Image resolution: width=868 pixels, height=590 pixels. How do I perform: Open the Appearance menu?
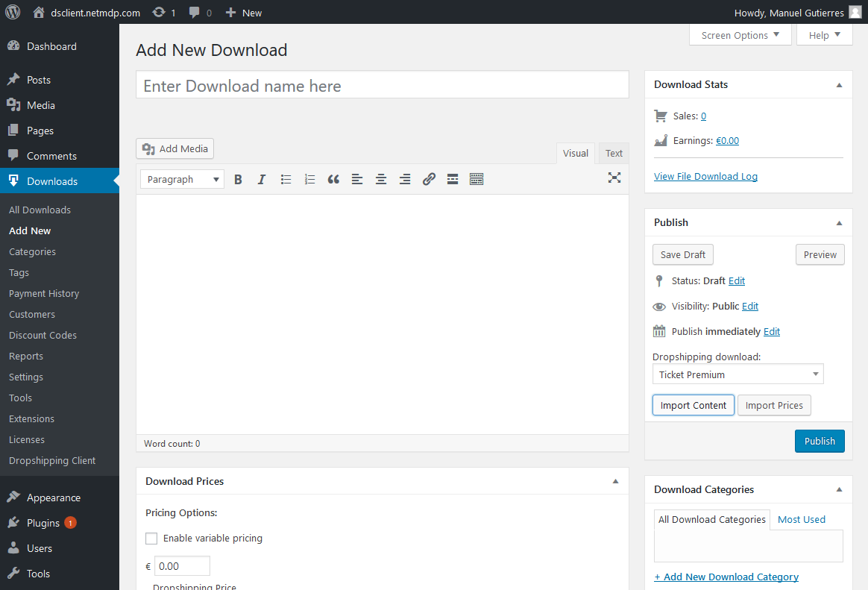click(x=54, y=498)
